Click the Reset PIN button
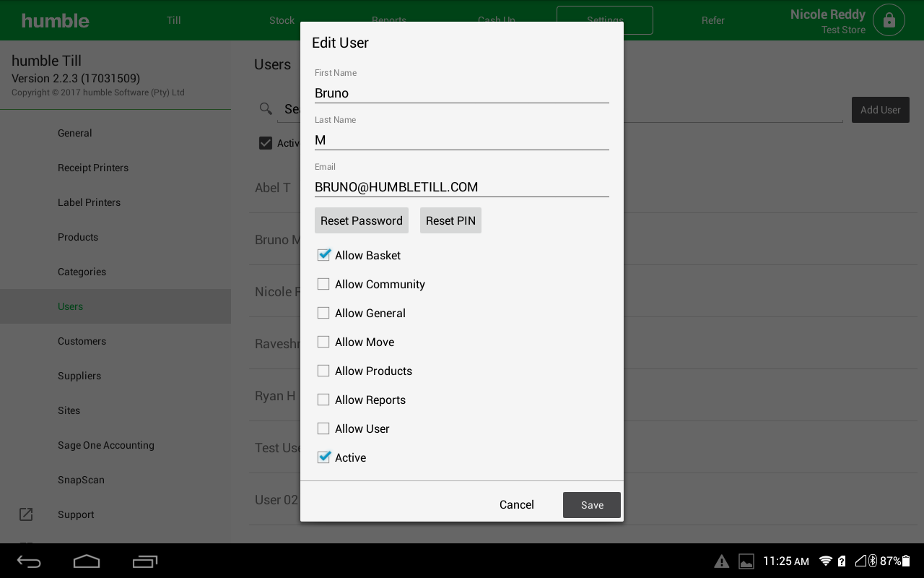The width and height of the screenshot is (924, 578). click(450, 220)
